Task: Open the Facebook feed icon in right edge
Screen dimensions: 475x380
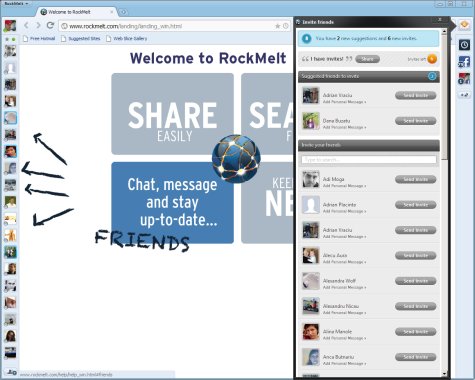Action: tap(464, 62)
